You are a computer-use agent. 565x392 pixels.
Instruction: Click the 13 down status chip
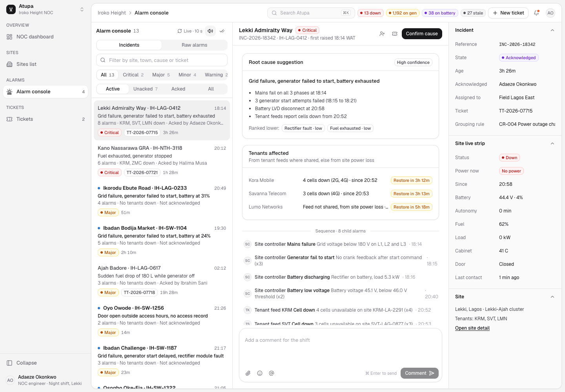click(x=370, y=13)
